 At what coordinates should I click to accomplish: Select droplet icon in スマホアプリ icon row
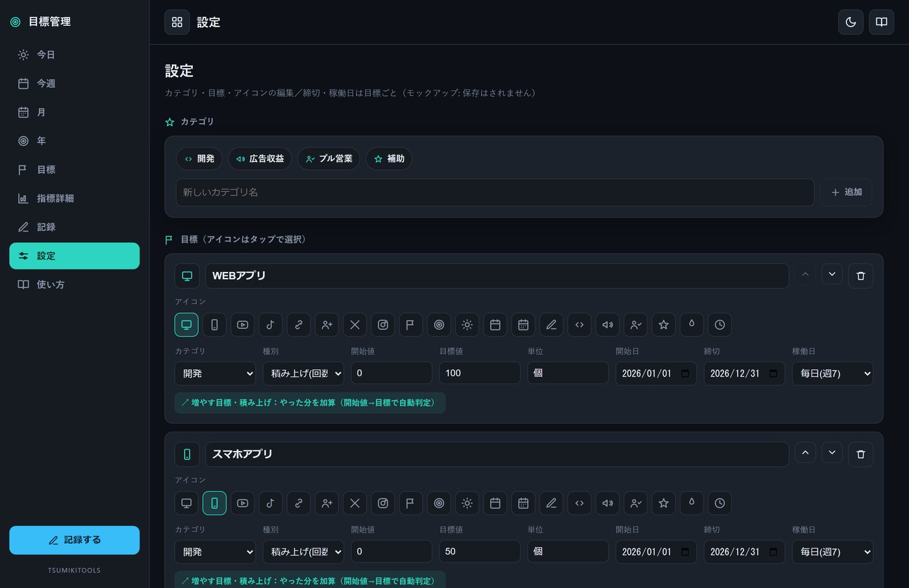coord(691,503)
